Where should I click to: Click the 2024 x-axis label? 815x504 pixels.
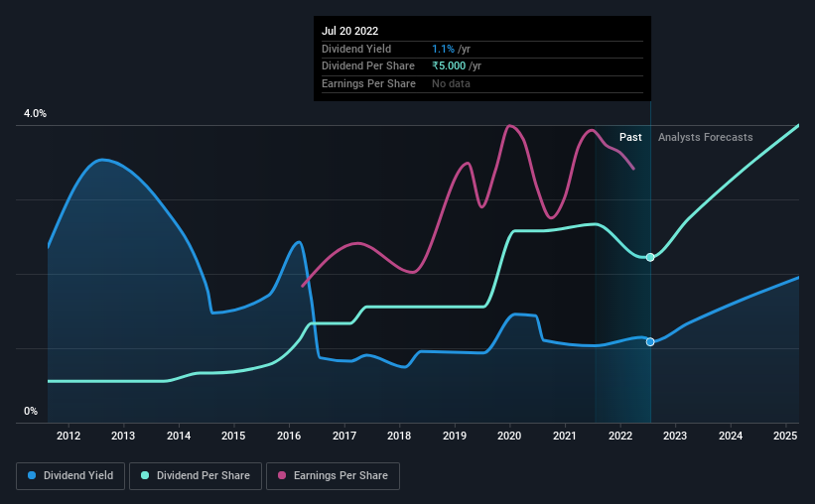731,436
